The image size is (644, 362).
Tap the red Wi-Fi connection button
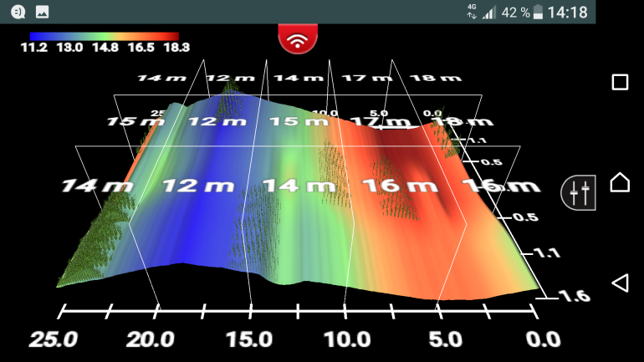296,39
